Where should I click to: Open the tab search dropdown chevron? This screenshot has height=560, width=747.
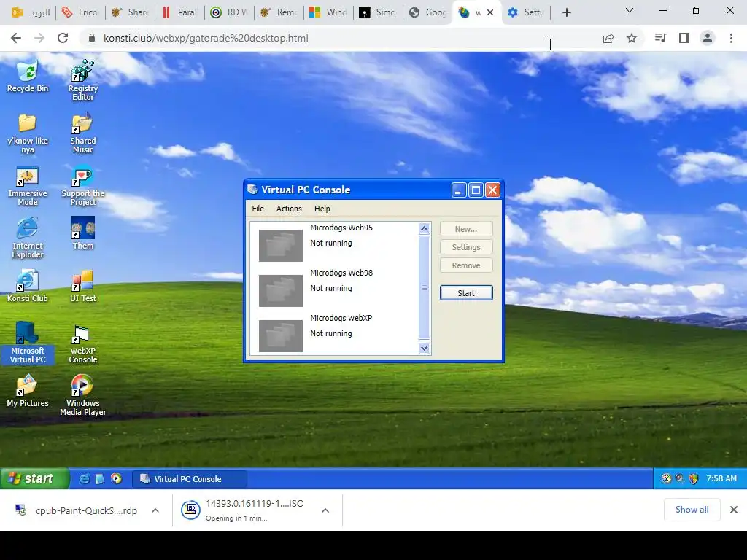tap(630, 10)
